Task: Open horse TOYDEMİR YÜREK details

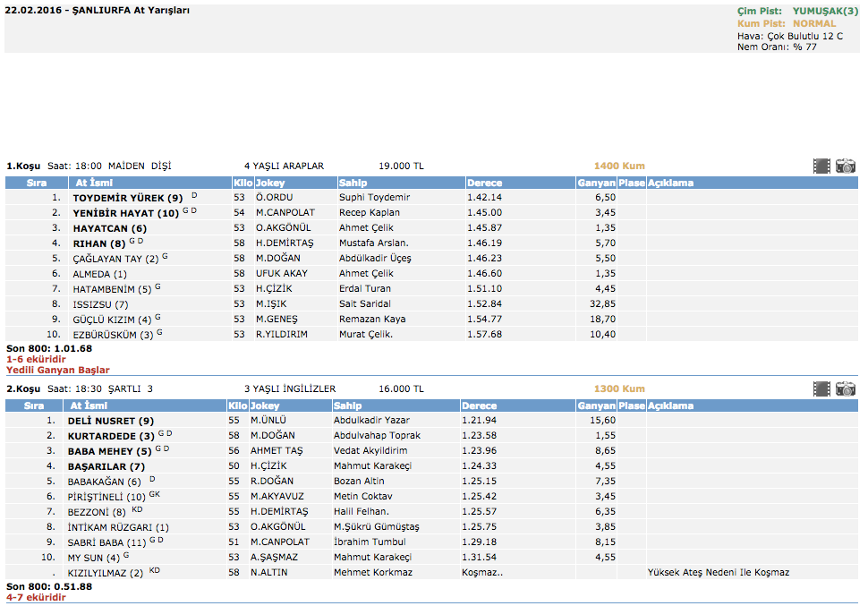Action: [x=127, y=198]
